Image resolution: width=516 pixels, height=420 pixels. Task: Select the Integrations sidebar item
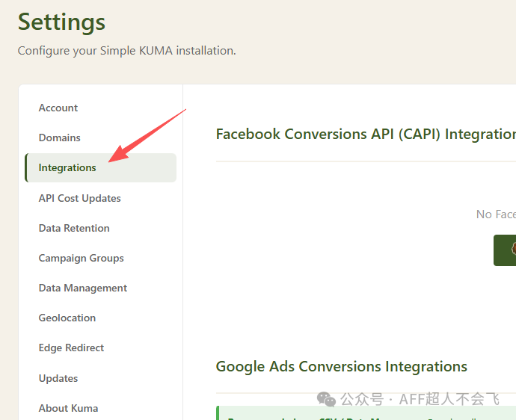tap(101, 167)
